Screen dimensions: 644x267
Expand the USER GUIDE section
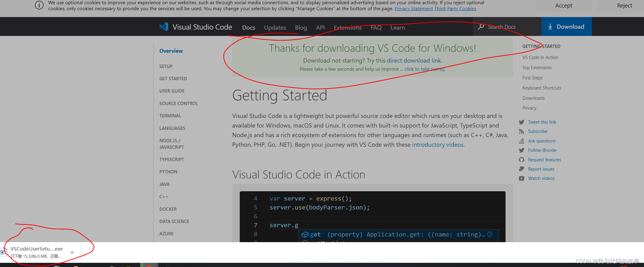[172, 91]
